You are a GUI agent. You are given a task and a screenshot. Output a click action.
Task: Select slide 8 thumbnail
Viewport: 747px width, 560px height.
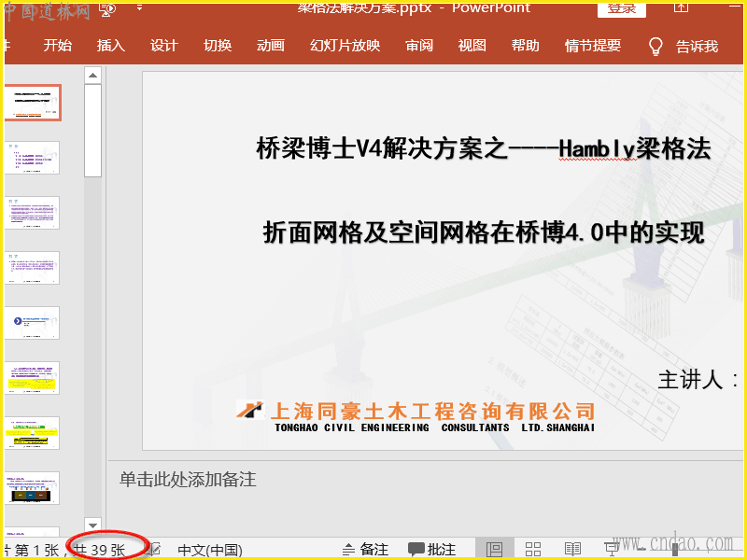pyautogui.click(x=33, y=488)
